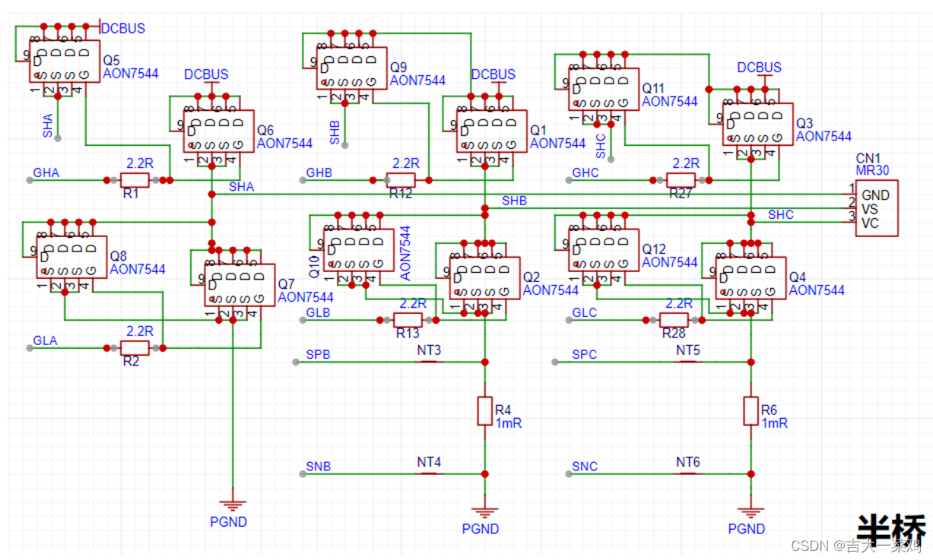This screenshot has width=933, height=560.
Task: Select the Q2 AON7544 MOSFET symbol
Action: tap(484, 280)
